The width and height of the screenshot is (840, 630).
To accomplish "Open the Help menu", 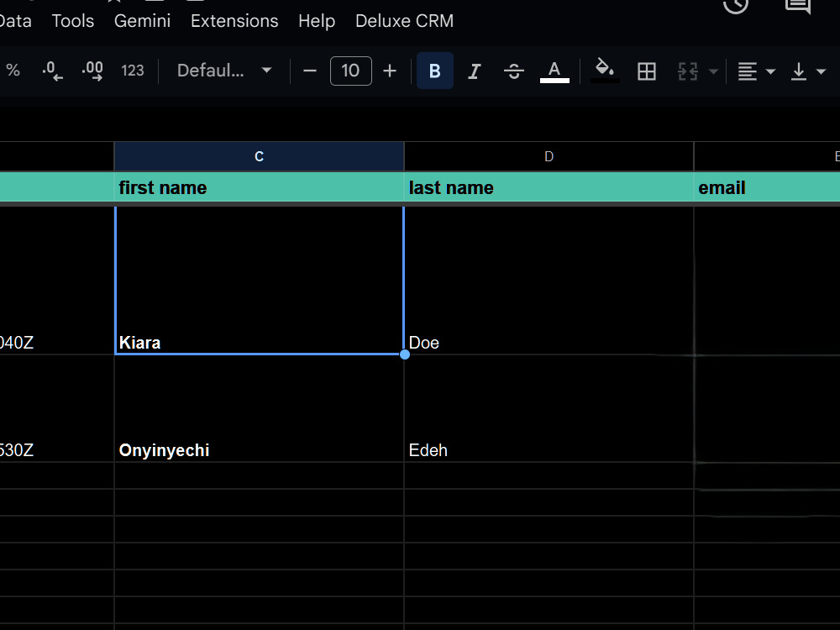I will [317, 21].
